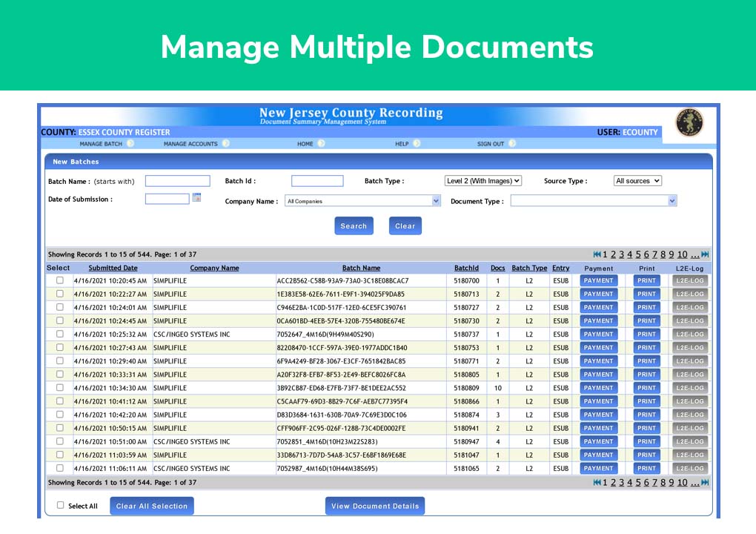
Task: Sort by Batch Name column header
Action: pyautogui.click(x=361, y=268)
